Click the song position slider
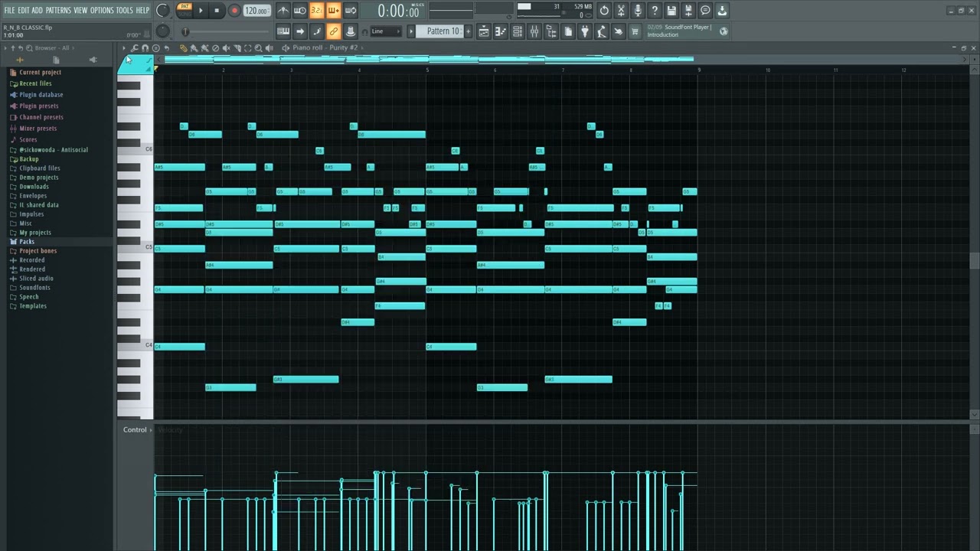Viewport: 980px width, 551px height. 226,31
